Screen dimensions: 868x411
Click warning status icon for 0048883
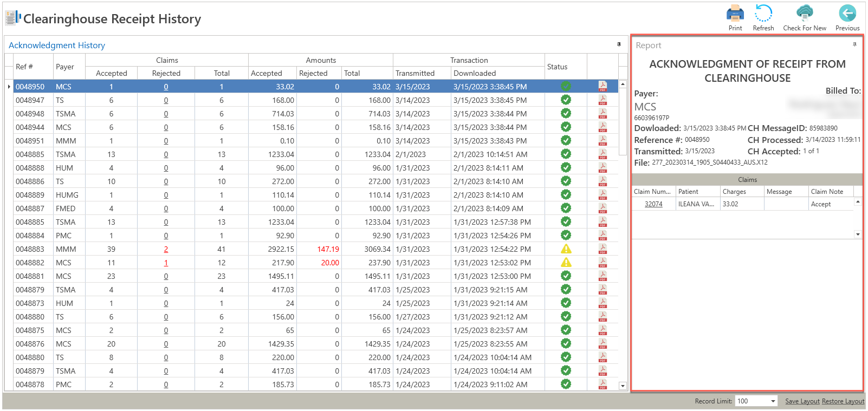click(566, 249)
